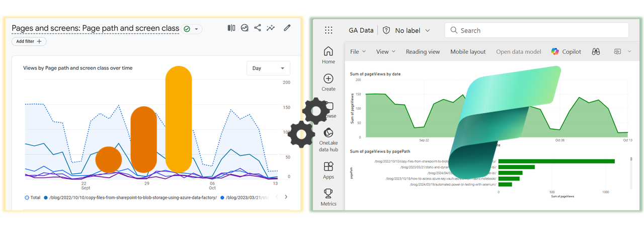Click the GA Data report name

[x=361, y=30]
